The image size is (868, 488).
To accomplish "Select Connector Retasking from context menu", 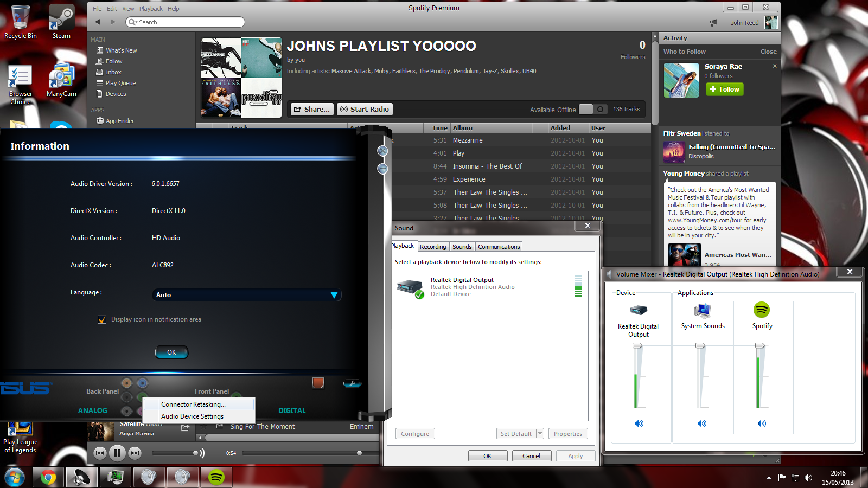I will coord(199,404).
